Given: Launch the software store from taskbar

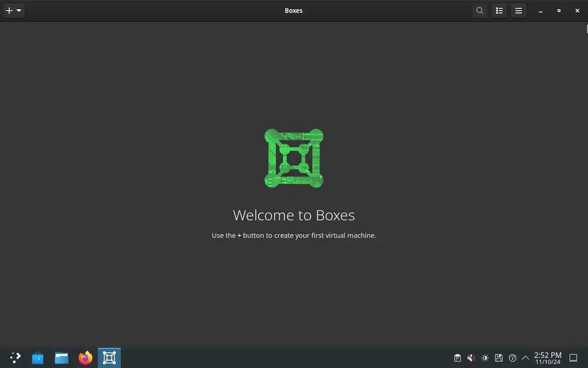Looking at the screenshot, I should 38,358.
